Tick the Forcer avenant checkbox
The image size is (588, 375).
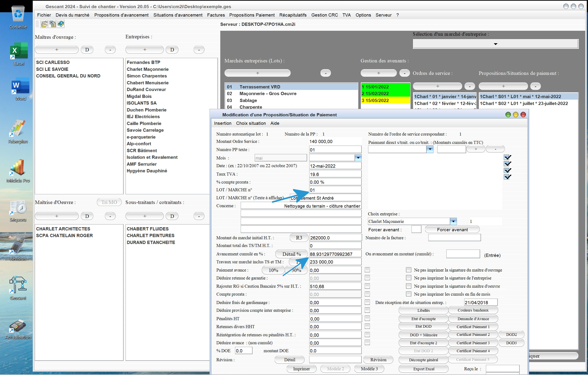pyautogui.click(x=416, y=229)
